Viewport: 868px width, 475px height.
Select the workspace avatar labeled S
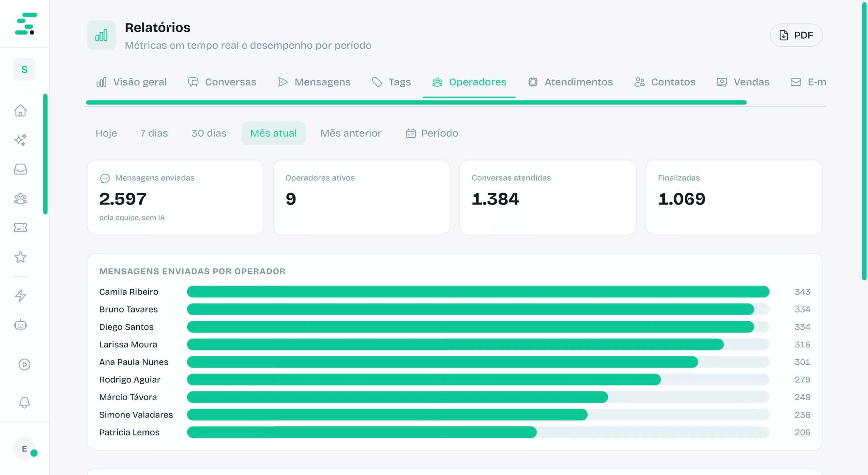[x=24, y=70]
